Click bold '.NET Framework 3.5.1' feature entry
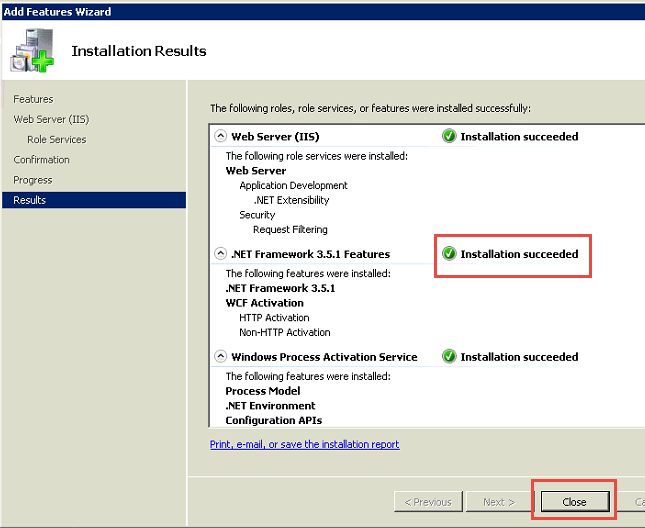 (x=280, y=288)
